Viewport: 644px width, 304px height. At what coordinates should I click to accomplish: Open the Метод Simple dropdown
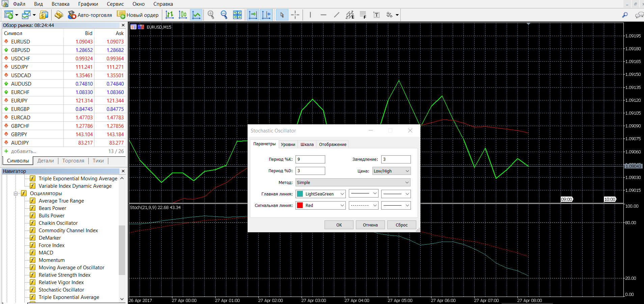353,182
